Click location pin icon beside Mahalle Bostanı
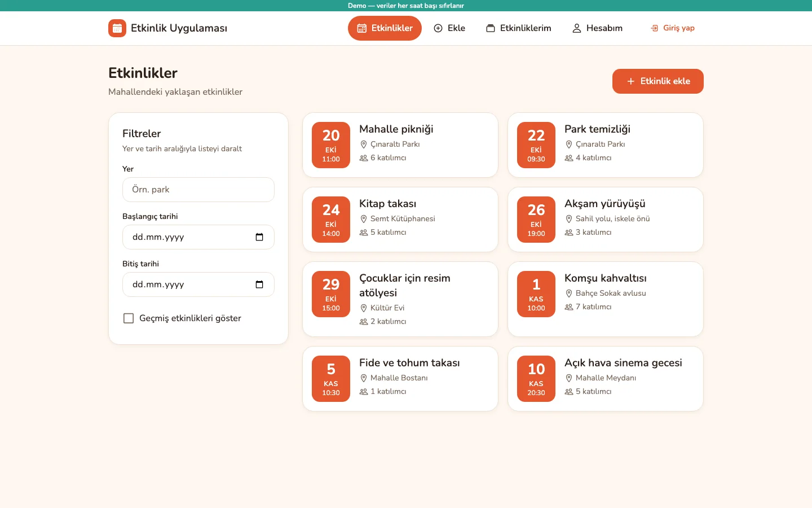The width and height of the screenshot is (812, 508). 364,378
